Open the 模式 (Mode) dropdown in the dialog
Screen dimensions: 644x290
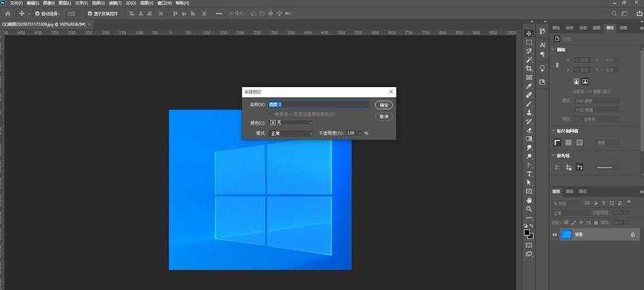pyautogui.click(x=291, y=133)
